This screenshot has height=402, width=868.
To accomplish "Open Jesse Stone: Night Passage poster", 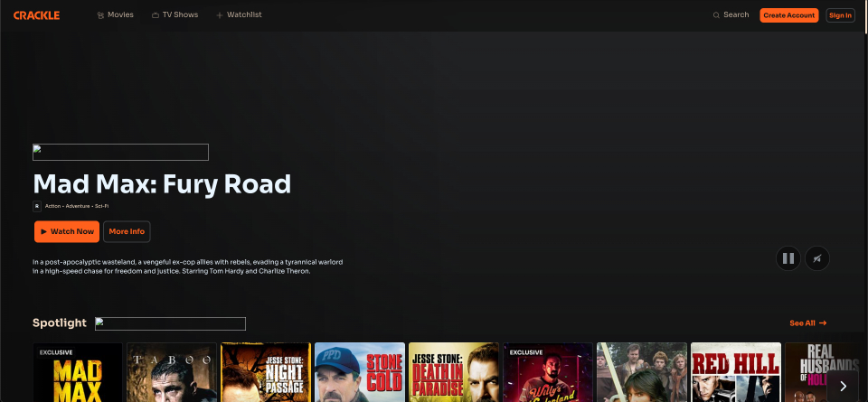I will click(266, 372).
